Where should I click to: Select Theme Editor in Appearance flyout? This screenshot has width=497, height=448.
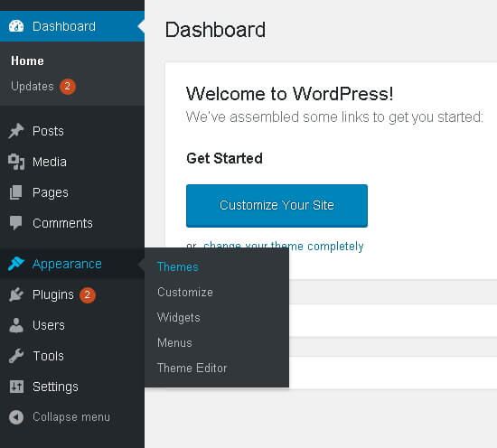pyautogui.click(x=192, y=368)
